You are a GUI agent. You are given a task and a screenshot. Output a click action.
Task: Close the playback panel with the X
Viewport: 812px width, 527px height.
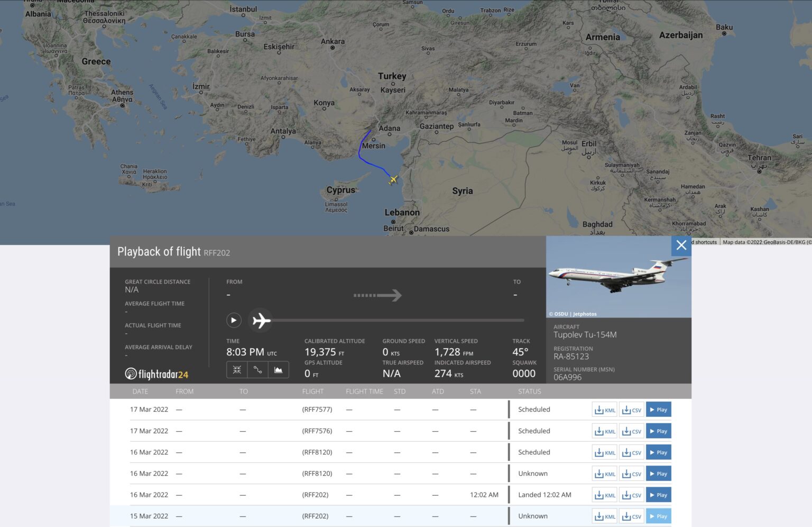tap(681, 246)
